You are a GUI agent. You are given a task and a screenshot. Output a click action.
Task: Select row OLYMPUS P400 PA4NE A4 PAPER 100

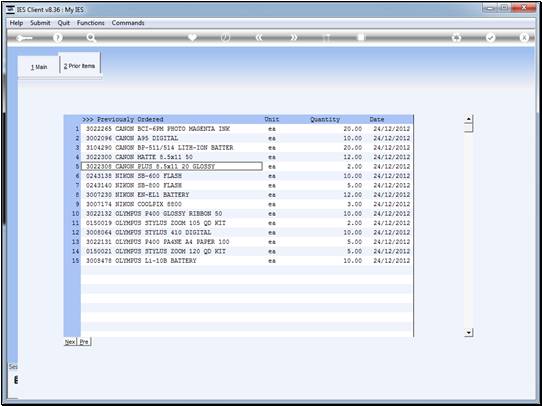pos(247,242)
